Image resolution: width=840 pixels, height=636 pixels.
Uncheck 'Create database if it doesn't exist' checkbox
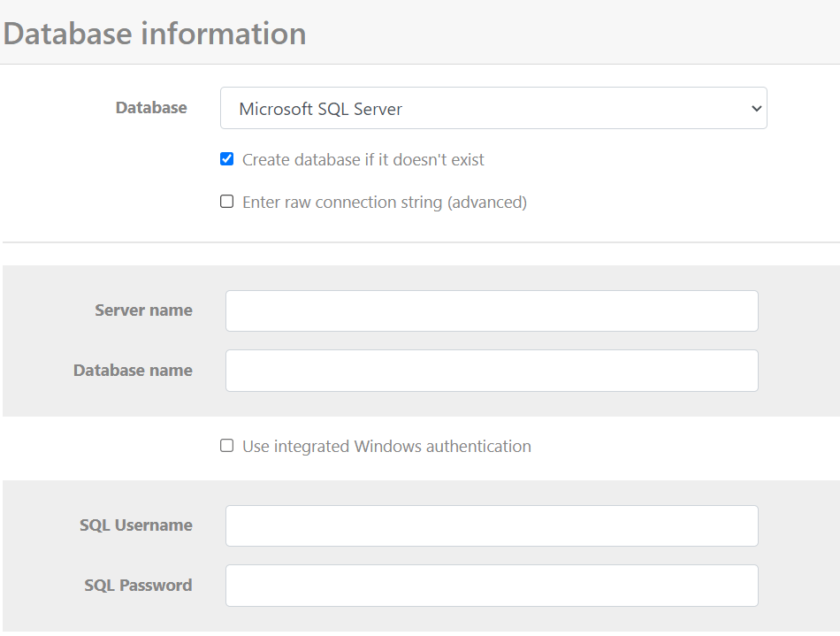coord(227,159)
